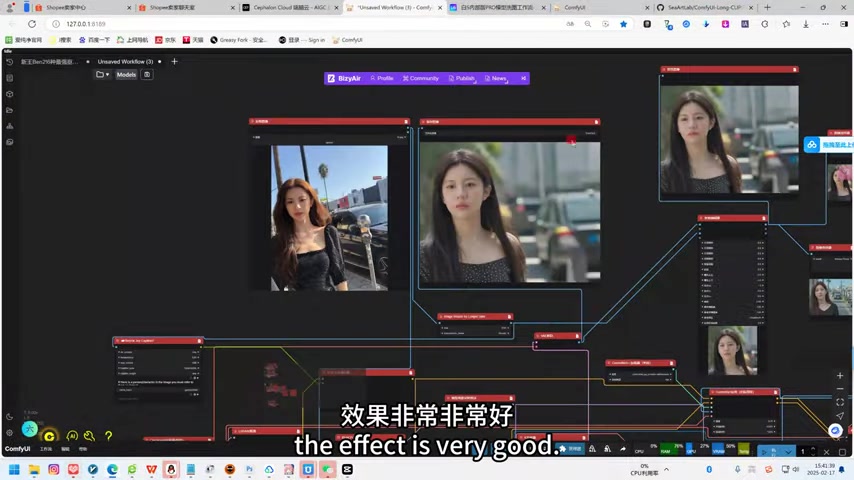Click the top-right output portrait image

click(729, 139)
